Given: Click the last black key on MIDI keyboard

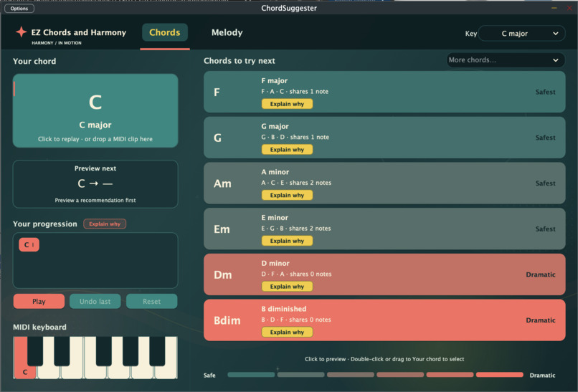Looking at the screenshot, I should click(157, 350).
